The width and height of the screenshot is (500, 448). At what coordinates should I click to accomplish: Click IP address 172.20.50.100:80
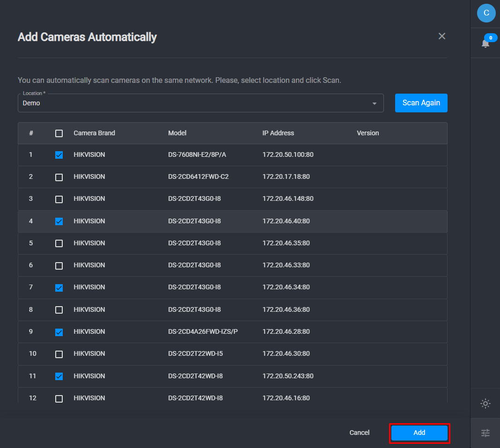coord(288,154)
